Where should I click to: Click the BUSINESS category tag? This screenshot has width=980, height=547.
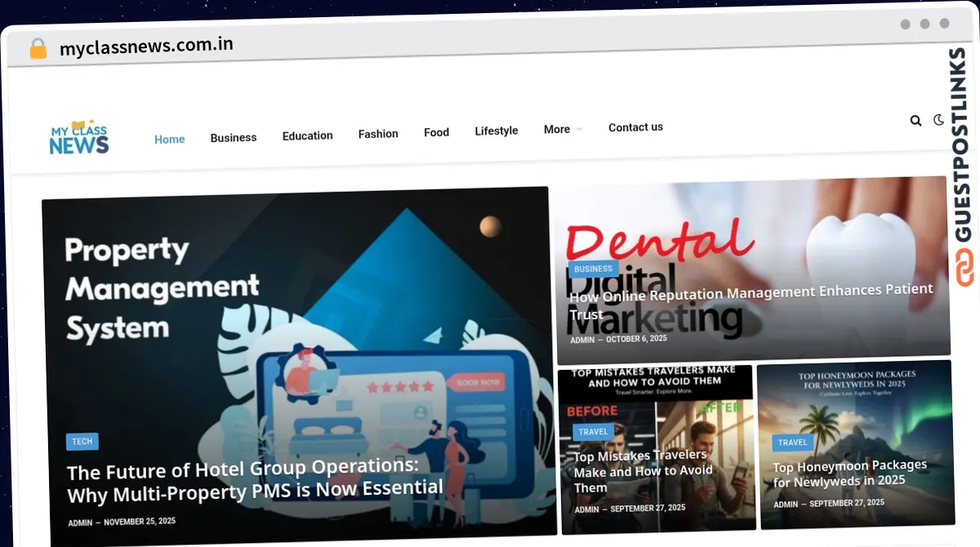click(x=594, y=269)
